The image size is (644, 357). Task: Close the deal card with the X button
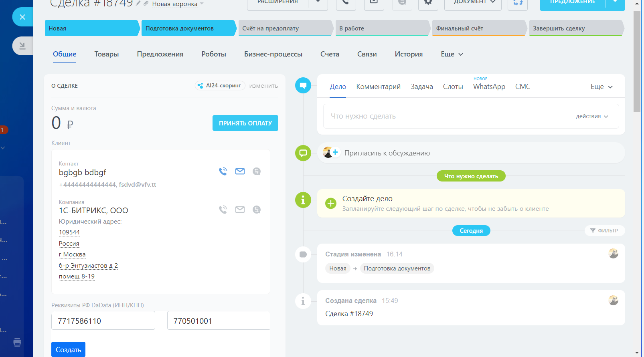point(22,17)
